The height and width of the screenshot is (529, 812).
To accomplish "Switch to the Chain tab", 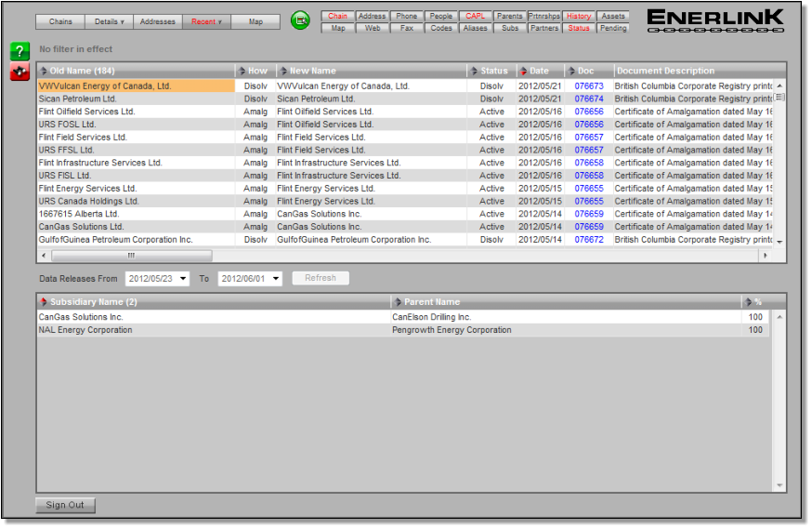I will tap(337, 16).
